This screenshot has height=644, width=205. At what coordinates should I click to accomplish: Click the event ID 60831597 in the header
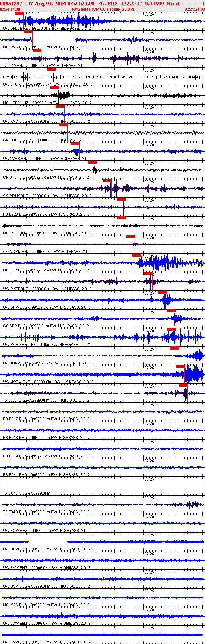point(11,3)
